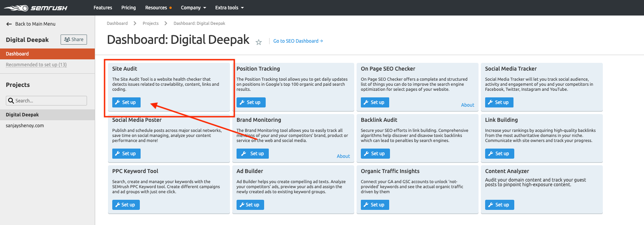
Task: Set up PPC Keyword Tool
Action: [x=126, y=205]
